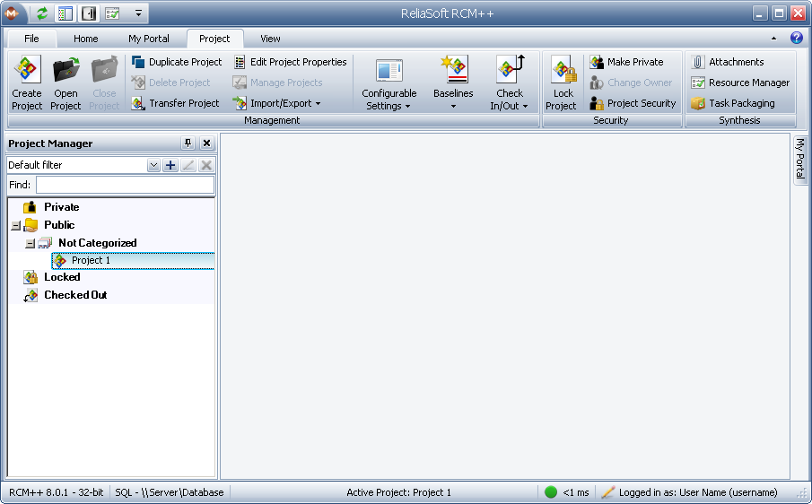The image size is (812, 504).
Task: Click inside the Find text field
Action: (x=125, y=185)
